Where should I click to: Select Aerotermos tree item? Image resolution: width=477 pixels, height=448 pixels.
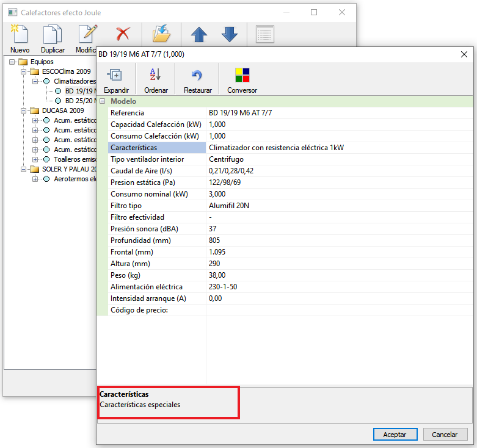click(x=75, y=179)
